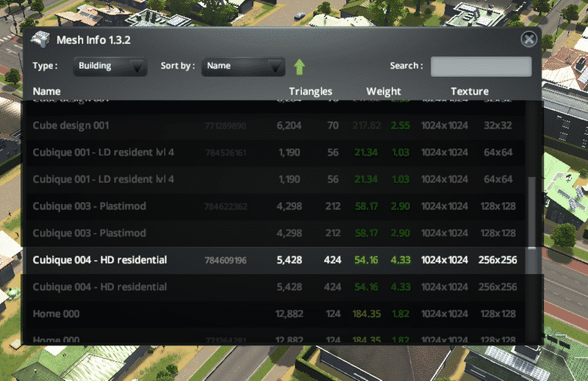588x381 pixels.
Task: Open workshop ID 771289890 link
Action: (x=225, y=126)
